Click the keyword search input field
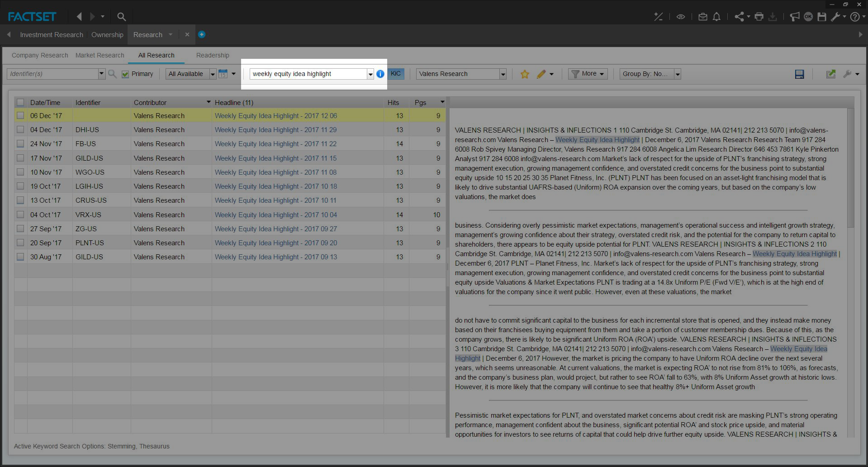This screenshot has height=467, width=868. point(308,74)
